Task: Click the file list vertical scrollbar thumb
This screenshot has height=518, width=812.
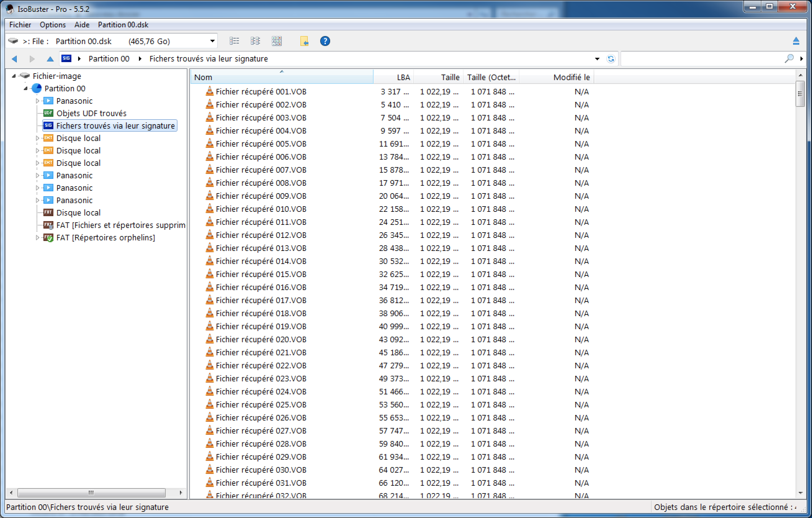Action: (x=800, y=94)
